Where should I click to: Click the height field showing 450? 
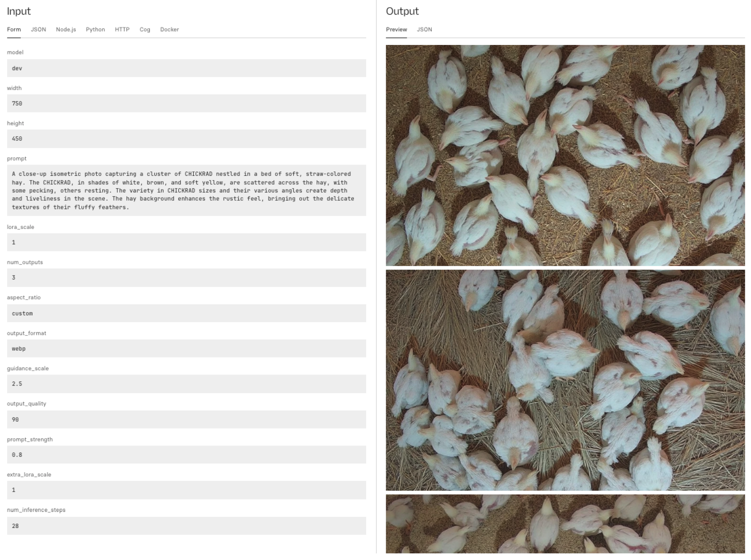click(x=186, y=139)
